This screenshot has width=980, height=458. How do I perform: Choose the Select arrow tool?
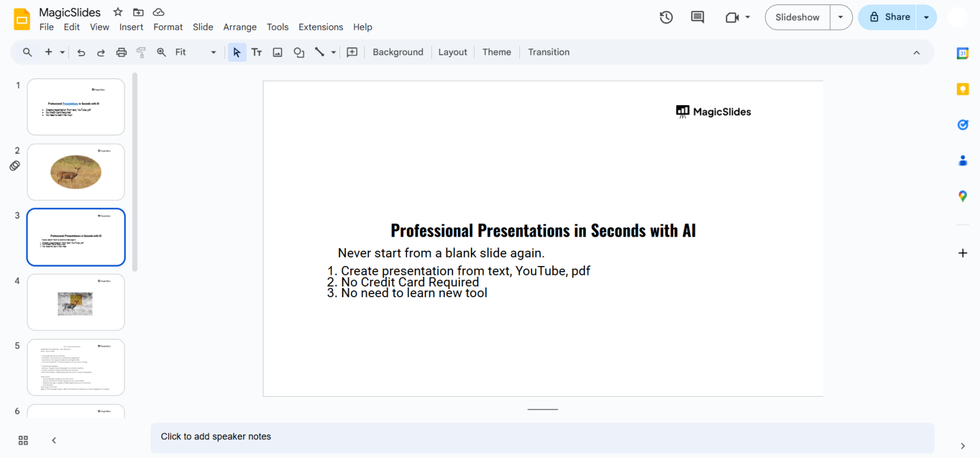[237, 52]
